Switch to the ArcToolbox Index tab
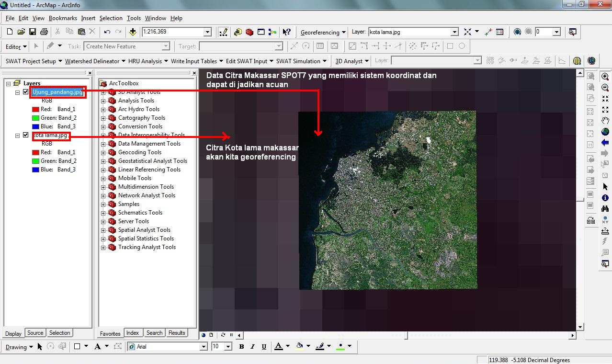 click(x=133, y=333)
